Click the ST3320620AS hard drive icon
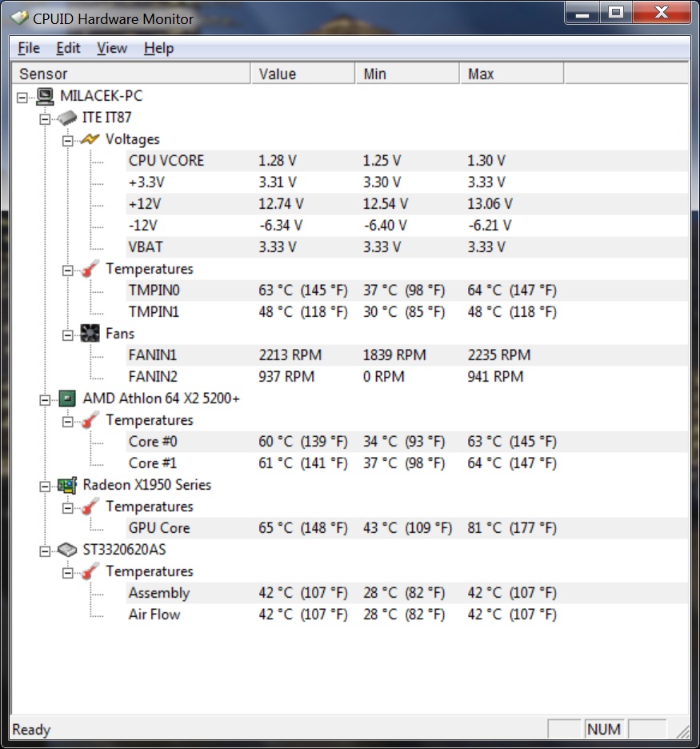 (67, 550)
